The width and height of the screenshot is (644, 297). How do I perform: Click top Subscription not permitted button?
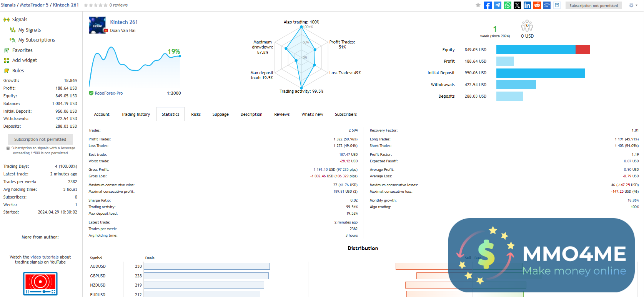(x=594, y=5)
